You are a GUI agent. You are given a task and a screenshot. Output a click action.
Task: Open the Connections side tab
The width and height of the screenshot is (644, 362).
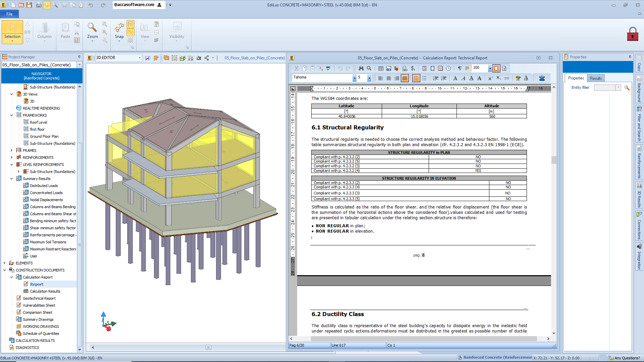pos(639,226)
